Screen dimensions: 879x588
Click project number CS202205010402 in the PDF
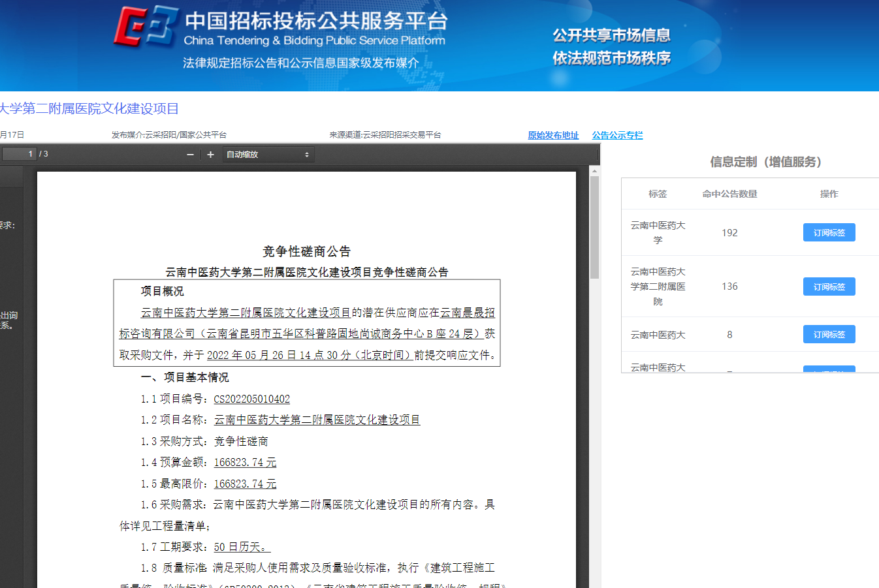pos(251,399)
